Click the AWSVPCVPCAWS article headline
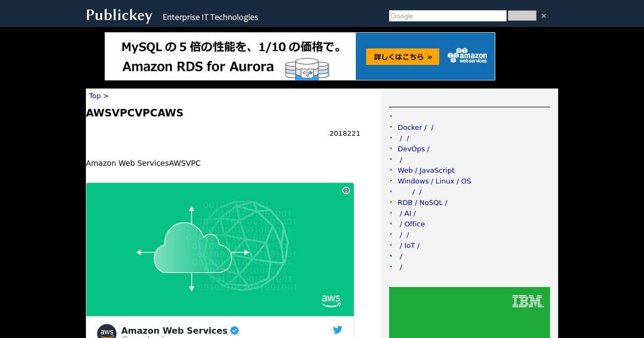The image size is (644, 338). (135, 113)
